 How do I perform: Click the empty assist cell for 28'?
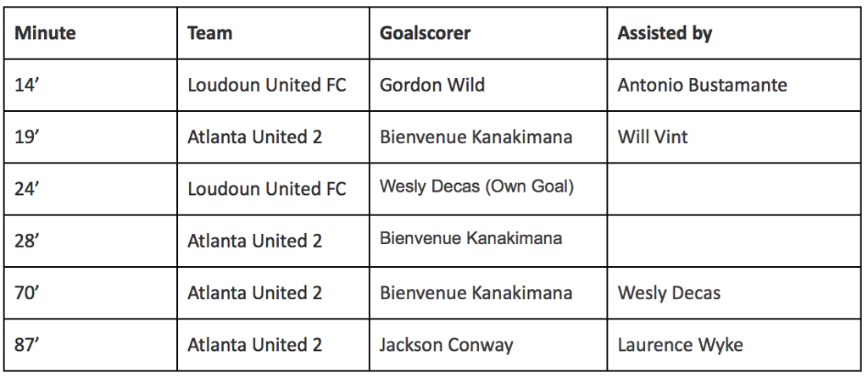click(x=734, y=241)
